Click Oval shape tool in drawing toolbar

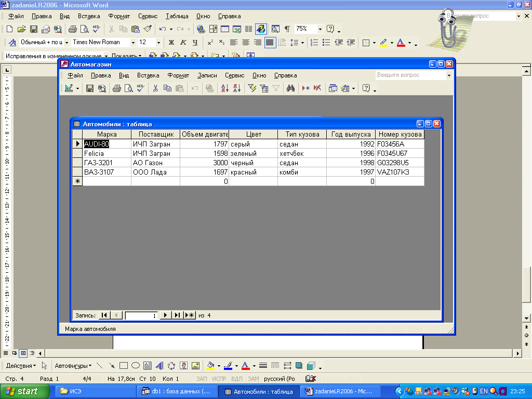click(x=136, y=366)
